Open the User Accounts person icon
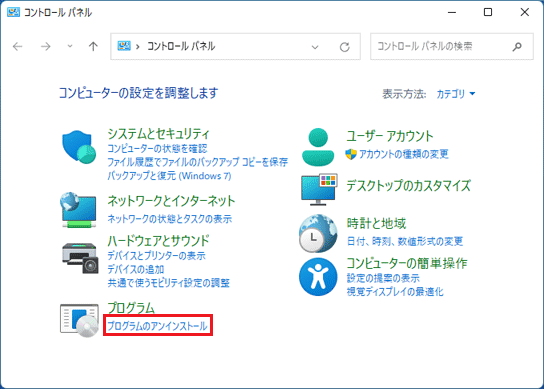Image resolution: width=544 pixels, height=389 pixels. pos(318,147)
